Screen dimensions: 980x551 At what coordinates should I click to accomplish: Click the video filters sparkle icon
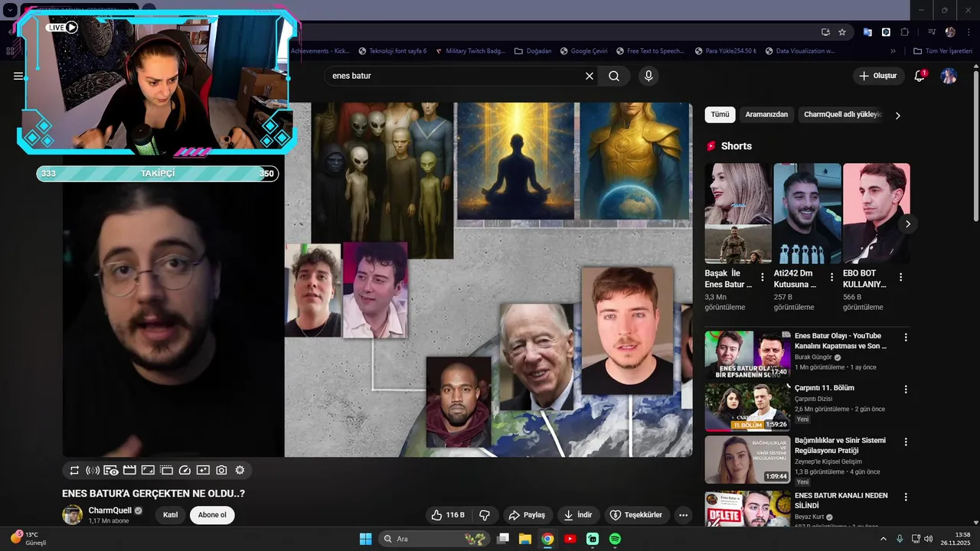click(x=203, y=471)
